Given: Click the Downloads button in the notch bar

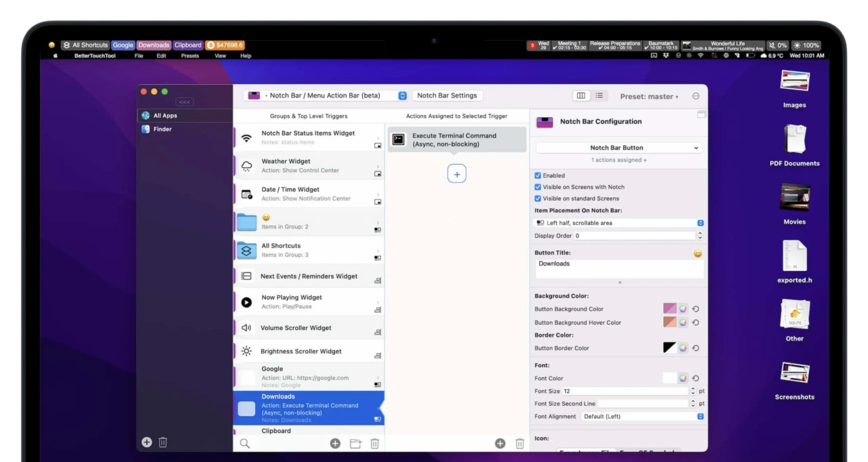Looking at the screenshot, I should click(154, 45).
